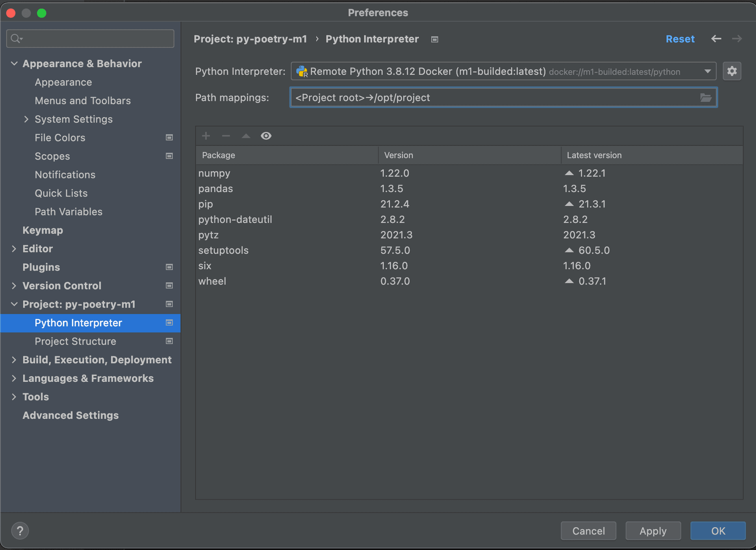756x550 pixels.
Task: Select Project Structure settings page
Action: pos(75,341)
